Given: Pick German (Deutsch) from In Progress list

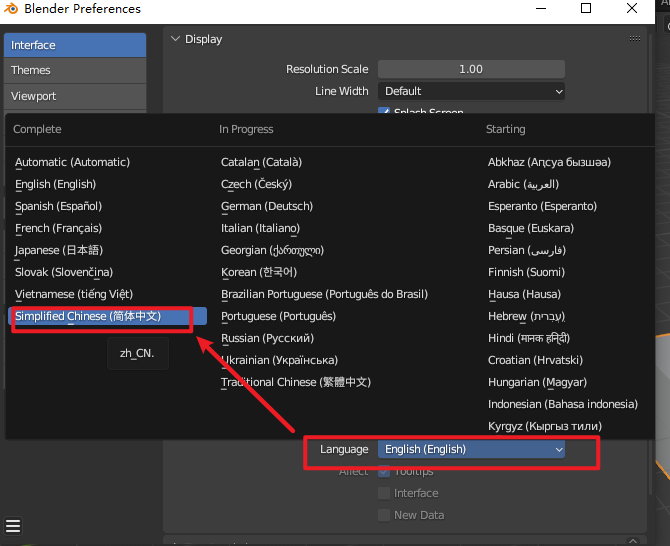Looking at the screenshot, I should click(267, 206).
